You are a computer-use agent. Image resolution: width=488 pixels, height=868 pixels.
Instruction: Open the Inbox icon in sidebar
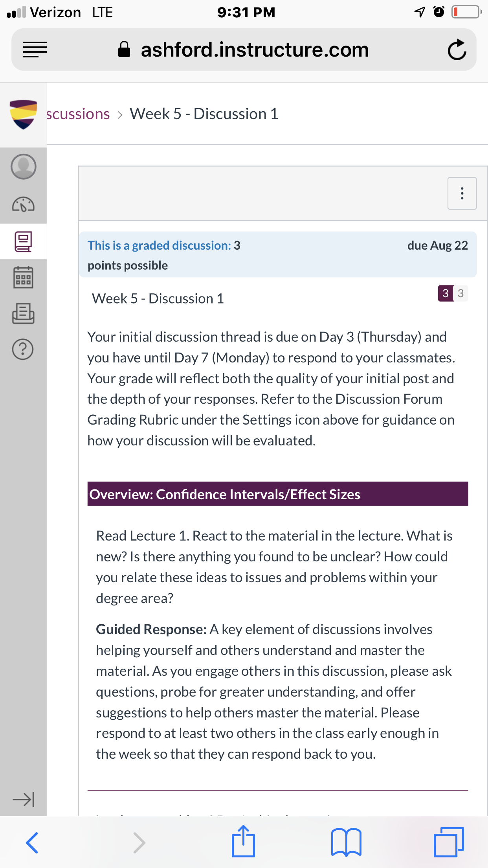[x=23, y=313]
